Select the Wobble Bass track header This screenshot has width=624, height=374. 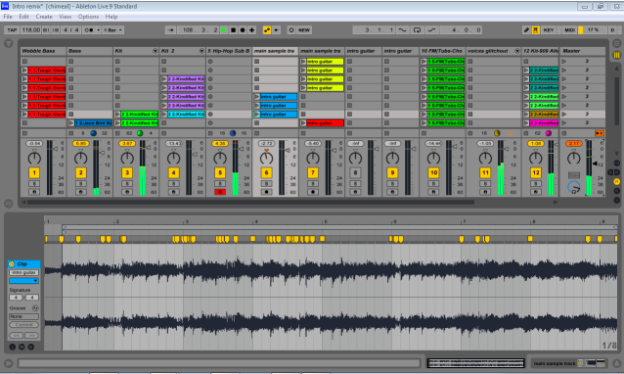(43, 51)
